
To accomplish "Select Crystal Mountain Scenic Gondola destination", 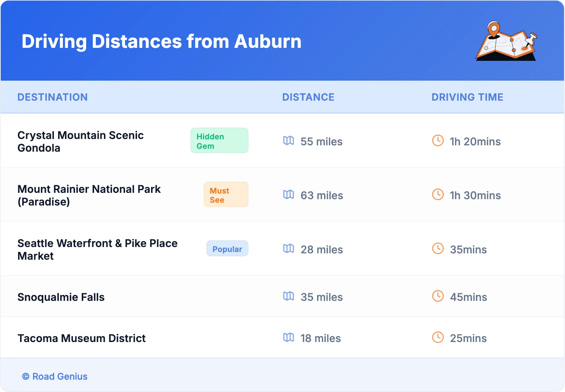I will [81, 141].
